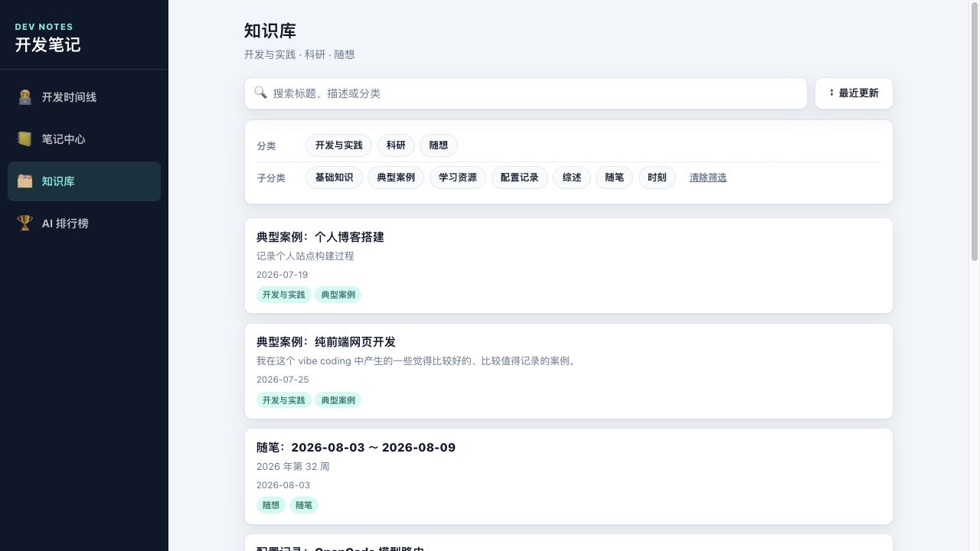Toggle 配置记录 subcategory filter

tap(519, 178)
